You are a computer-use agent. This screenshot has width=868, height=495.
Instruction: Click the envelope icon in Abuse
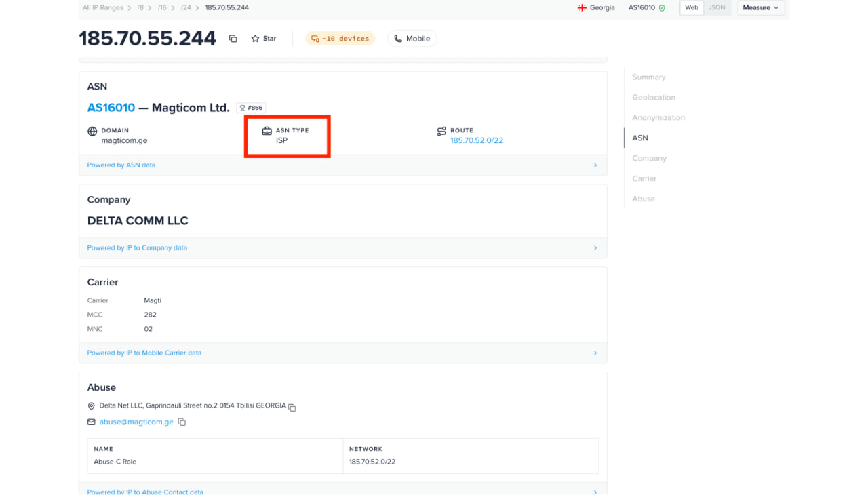pos(92,422)
